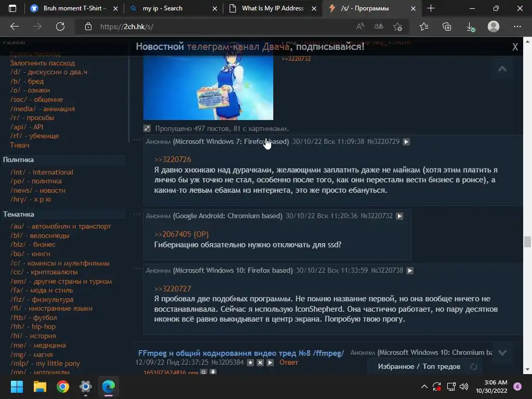The width and height of the screenshot is (532, 399).
Task: Open post №3220738 reply arrow
Action: [410, 271]
